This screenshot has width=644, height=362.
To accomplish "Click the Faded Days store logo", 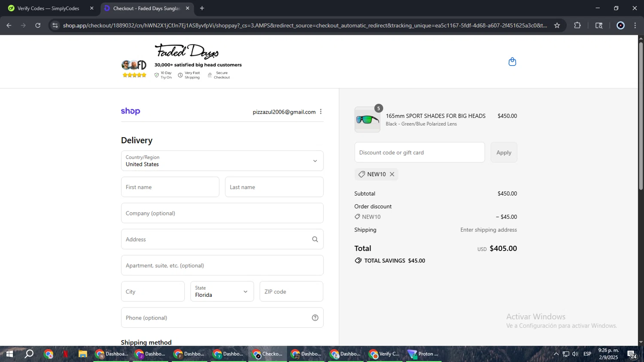I will tap(187, 51).
